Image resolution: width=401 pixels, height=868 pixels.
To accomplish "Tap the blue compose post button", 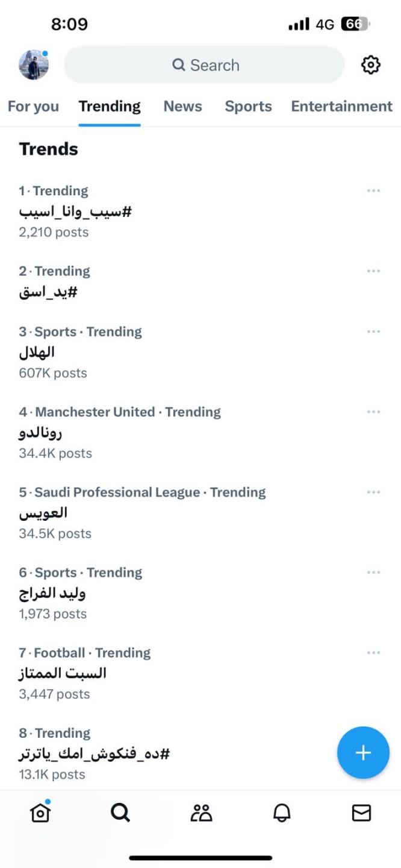I will coord(363,752).
